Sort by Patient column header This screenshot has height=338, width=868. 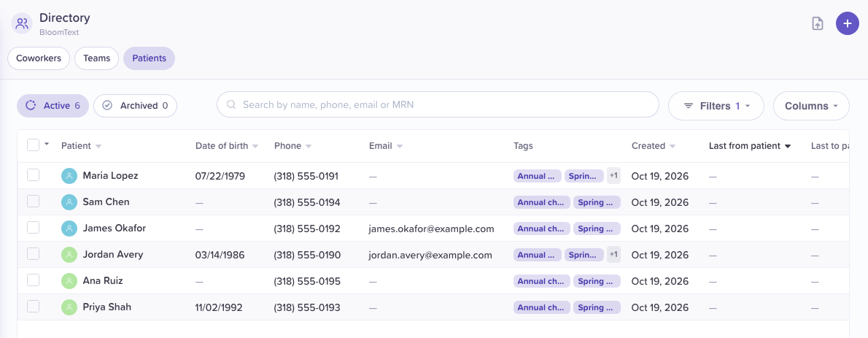coord(81,146)
